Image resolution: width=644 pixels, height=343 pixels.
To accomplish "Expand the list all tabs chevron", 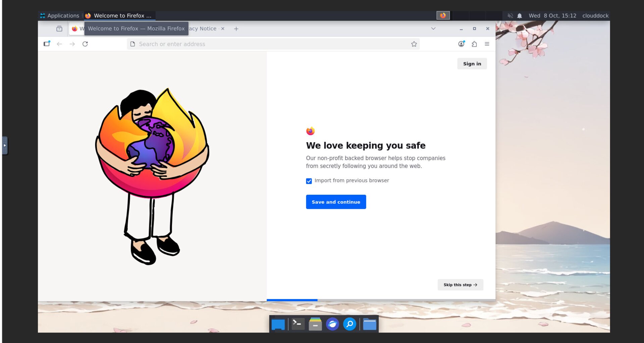I will coord(433,29).
